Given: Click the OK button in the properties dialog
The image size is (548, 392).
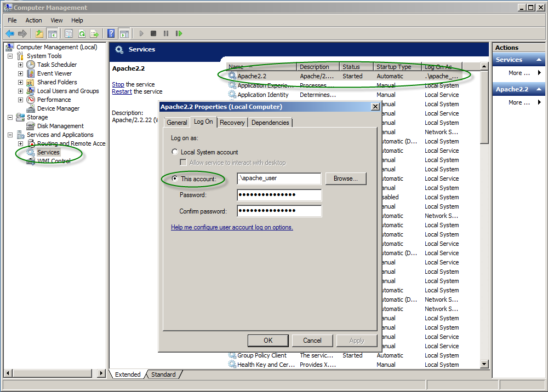Looking at the screenshot, I should tap(268, 341).
